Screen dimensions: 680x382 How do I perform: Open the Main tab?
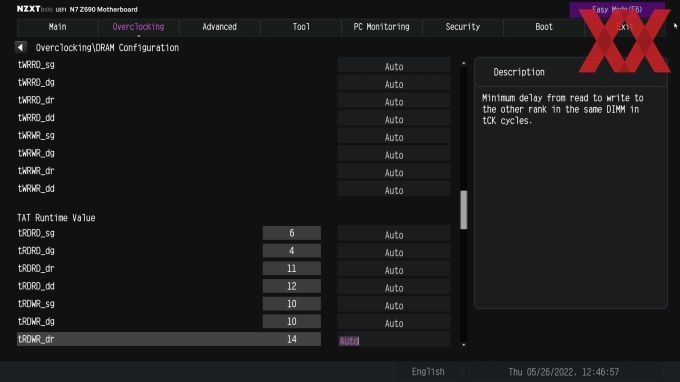point(57,27)
